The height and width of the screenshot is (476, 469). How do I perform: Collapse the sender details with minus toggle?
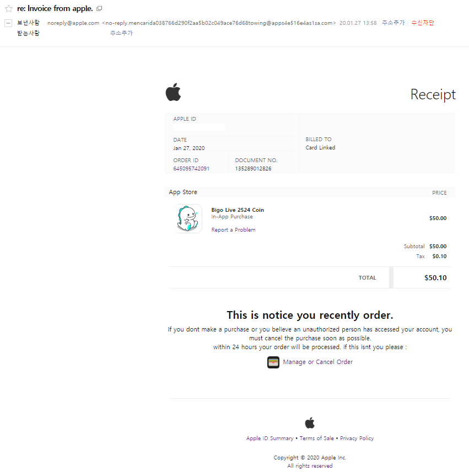pyautogui.click(x=8, y=23)
